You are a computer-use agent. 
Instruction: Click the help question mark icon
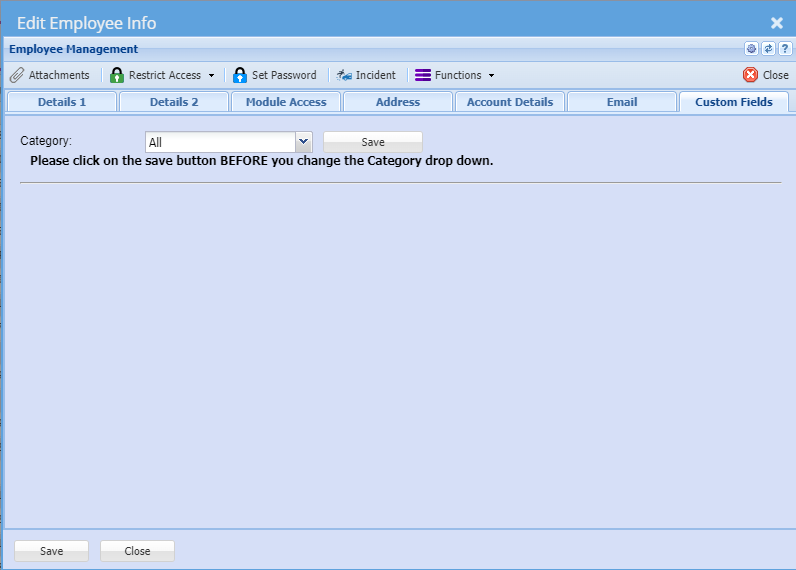784,49
